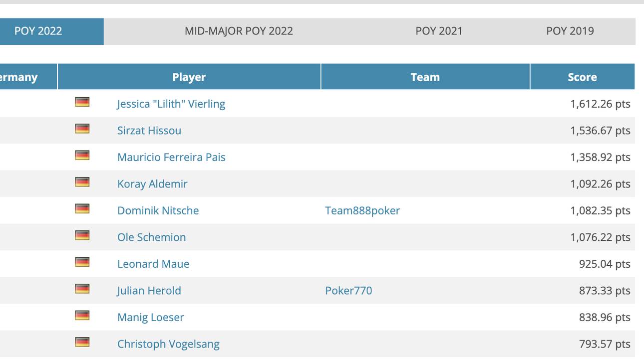Click the German flag beside Mauricio Ferreira Pais
Screen dimensions: 644x362
coord(82,155)
